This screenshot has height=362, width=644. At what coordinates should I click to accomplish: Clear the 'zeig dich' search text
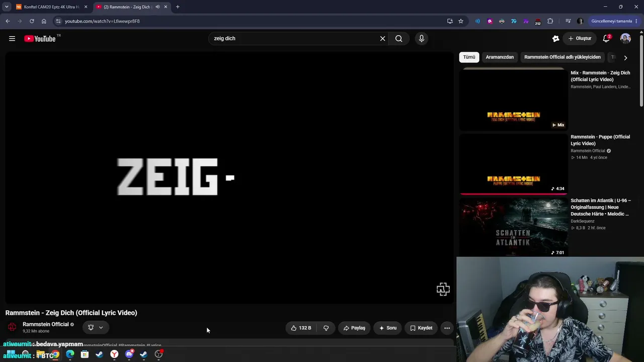coord(382,39)
